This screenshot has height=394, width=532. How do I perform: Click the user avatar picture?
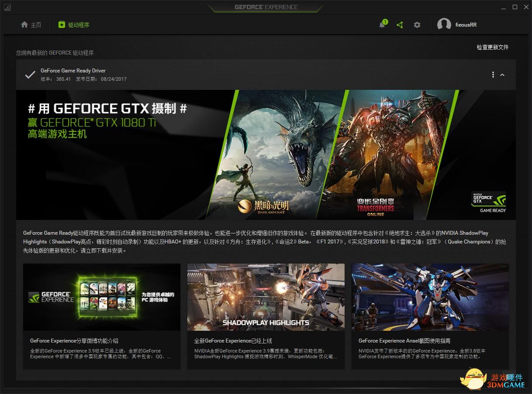pos(444,25)
